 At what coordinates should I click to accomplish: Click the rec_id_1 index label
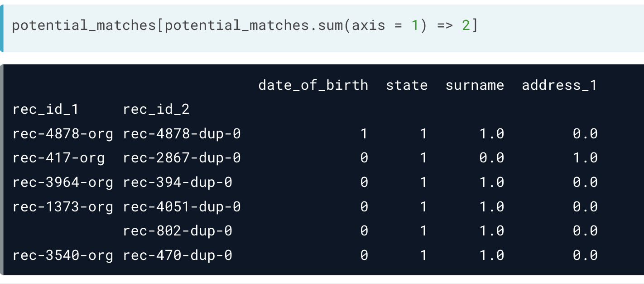pyautogui.click(x=46, y=109)
